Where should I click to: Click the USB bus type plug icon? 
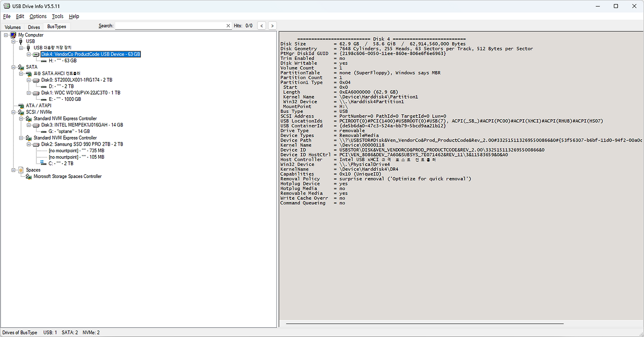point(21,41)
